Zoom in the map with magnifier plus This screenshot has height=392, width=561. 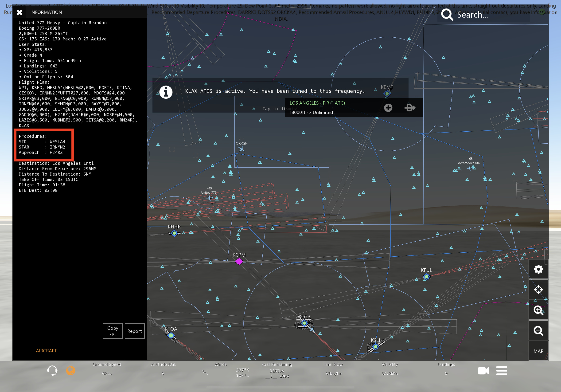[x=538, y=310]
